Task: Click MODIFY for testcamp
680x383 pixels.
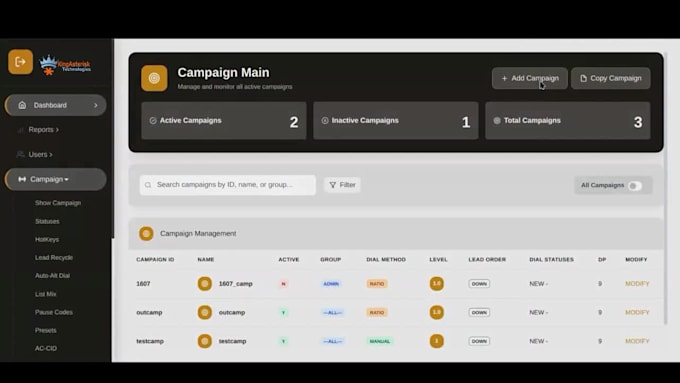Action: (x=637, y=341)
